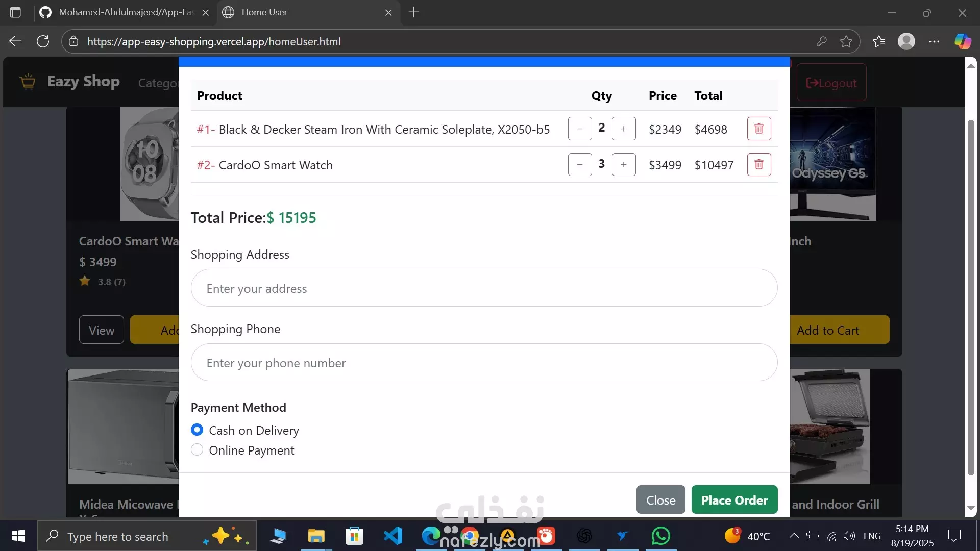Increase Steam Iron quantity with plus button

[x=623, y=129]
